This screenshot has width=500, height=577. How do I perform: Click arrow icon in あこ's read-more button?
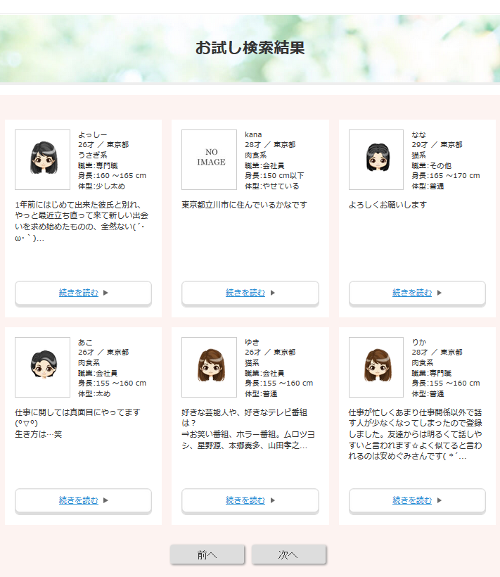pos(106,500)
